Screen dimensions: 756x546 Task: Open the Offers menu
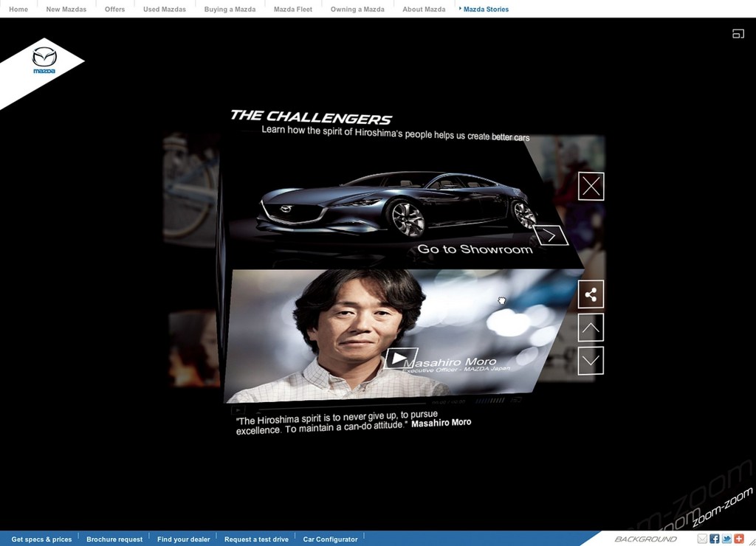click(114, 9)
